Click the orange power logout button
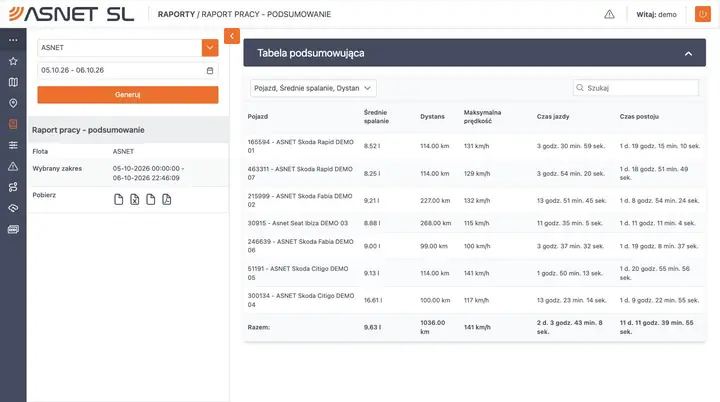This screenshot has height=402, width=720. (x=703, y=14)
